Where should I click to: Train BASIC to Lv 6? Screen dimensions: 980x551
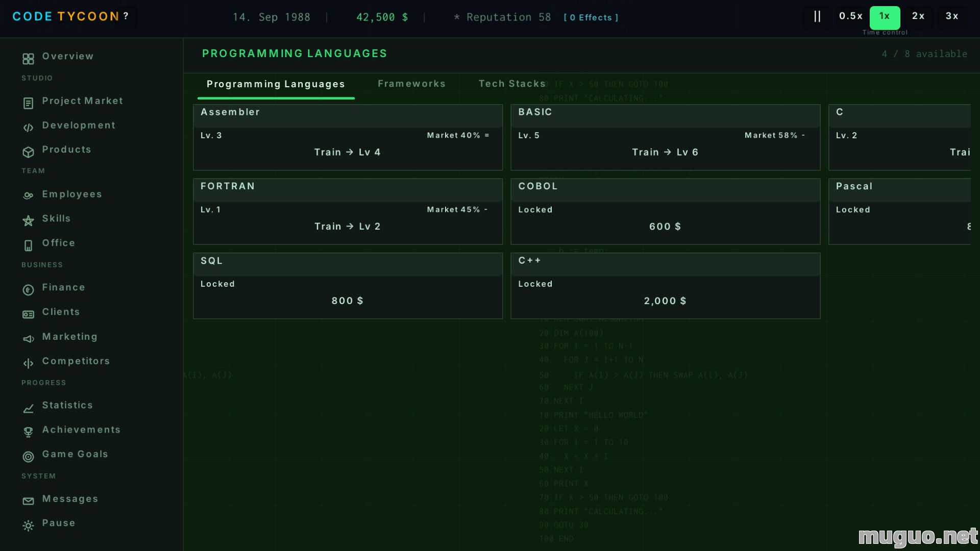tap(665, 152)
